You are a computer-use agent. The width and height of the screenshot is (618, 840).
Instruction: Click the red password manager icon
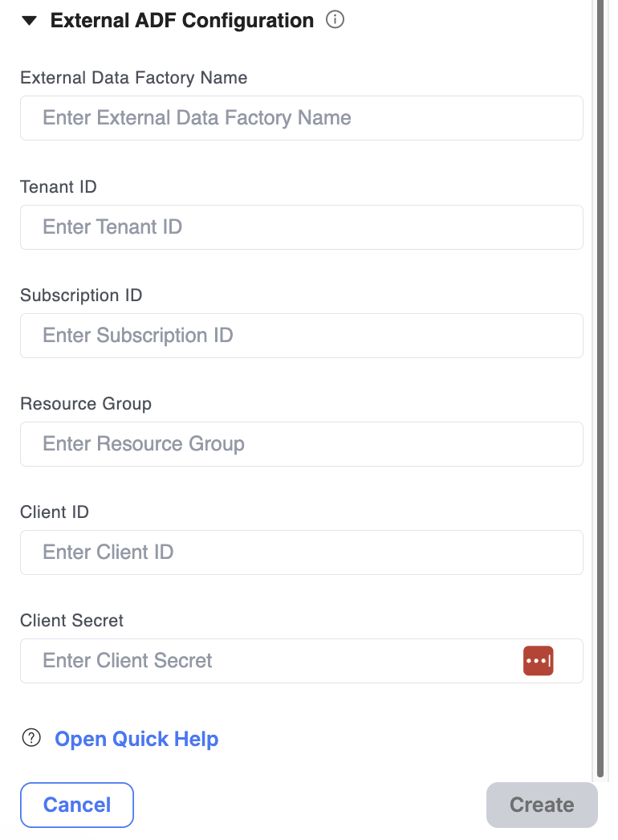[x=539, y=661]
